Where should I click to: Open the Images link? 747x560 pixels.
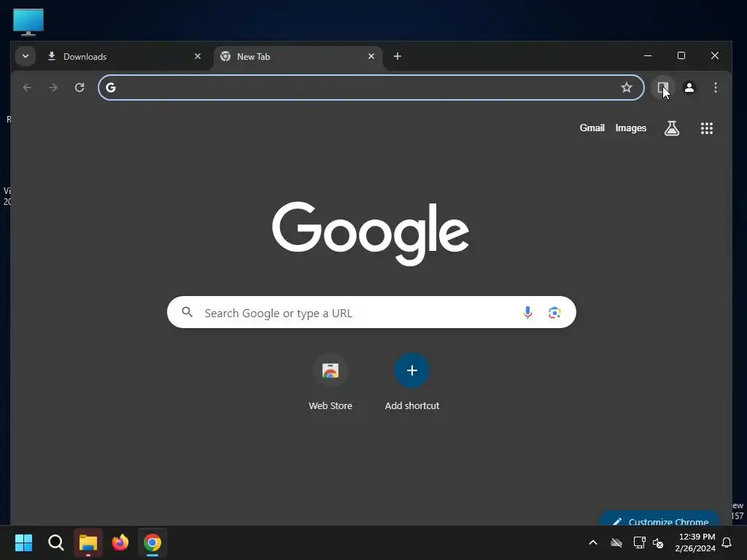(631, 128)
